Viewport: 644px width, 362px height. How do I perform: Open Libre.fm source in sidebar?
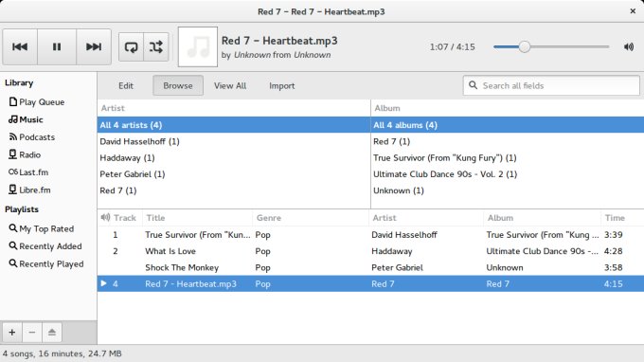(x=29, y=190)
